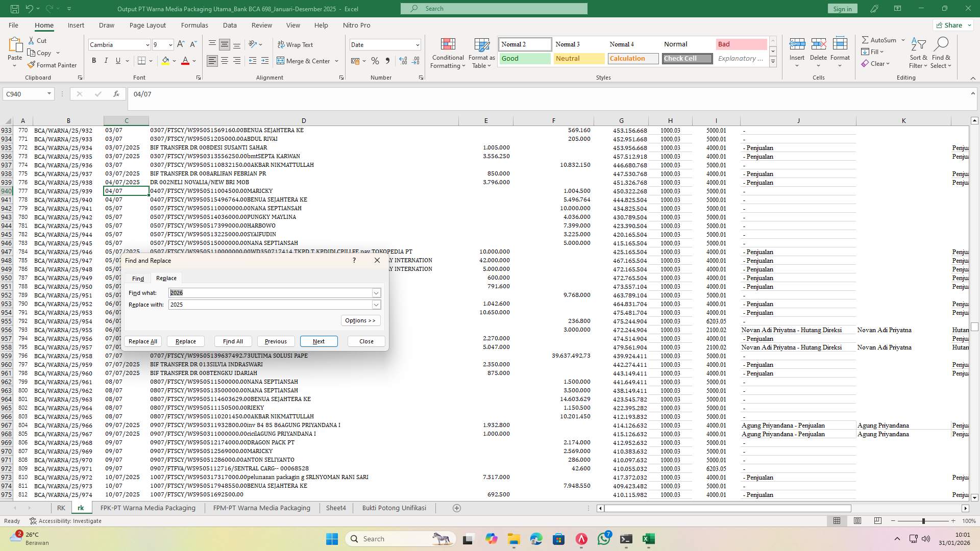Toggle Italic formatting
Viewport: 980px width, 551px height.
106,60
